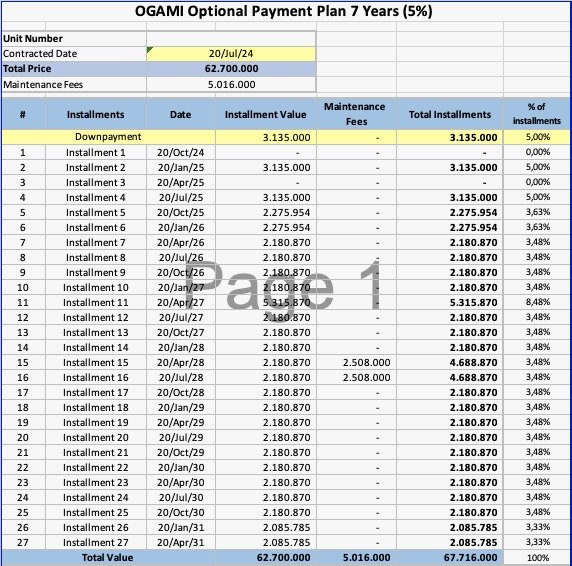572x566 pixels.
Task: Select the Installment 1 cell
Action: click(96, 152)
